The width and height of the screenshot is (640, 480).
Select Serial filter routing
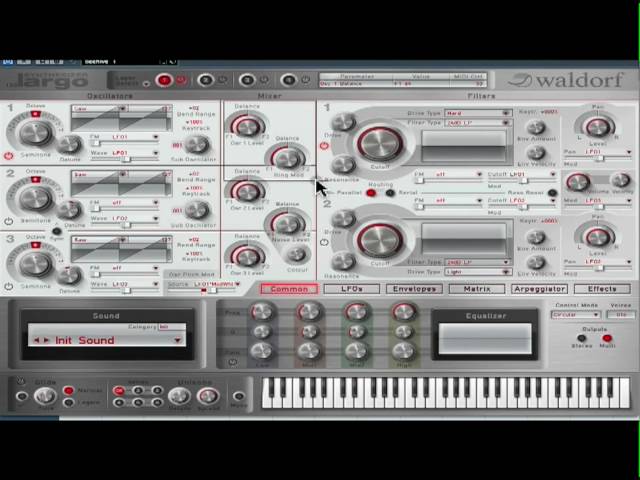point(390,193)
